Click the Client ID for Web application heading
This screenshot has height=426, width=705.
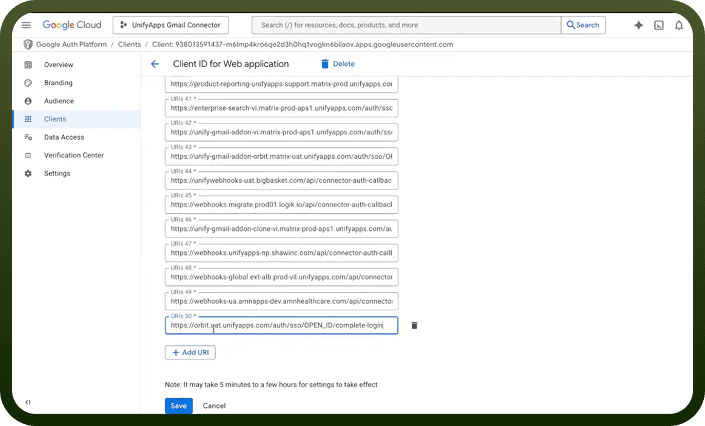231,64
